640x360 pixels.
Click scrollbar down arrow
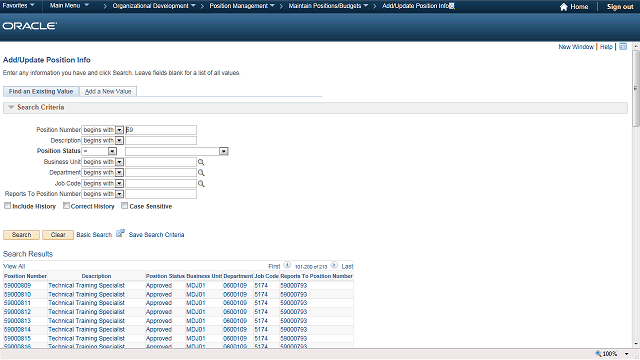(636, 343)
